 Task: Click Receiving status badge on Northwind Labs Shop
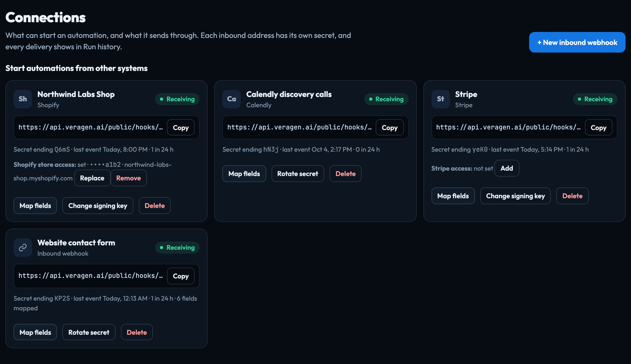click(x=177, y=99)
